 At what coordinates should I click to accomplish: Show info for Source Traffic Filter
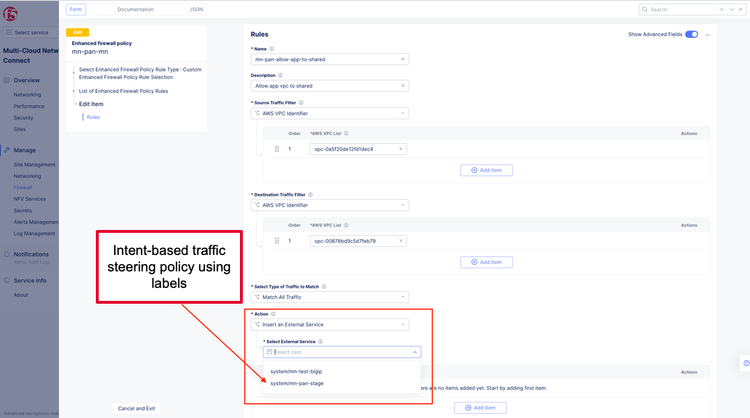tap(301, 103)
